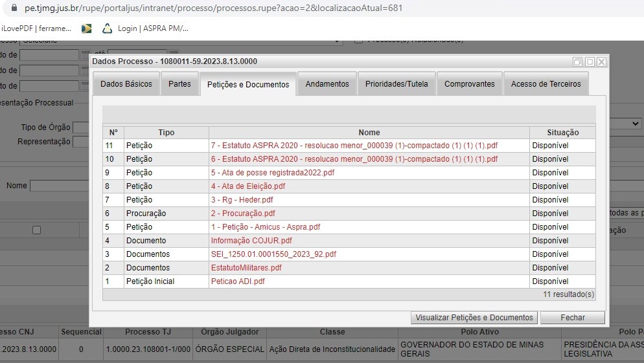644x363 pixels.
Task: Open the 6 - Estatuto ASPRA 2020 pdf link
Action: point(354,159)
